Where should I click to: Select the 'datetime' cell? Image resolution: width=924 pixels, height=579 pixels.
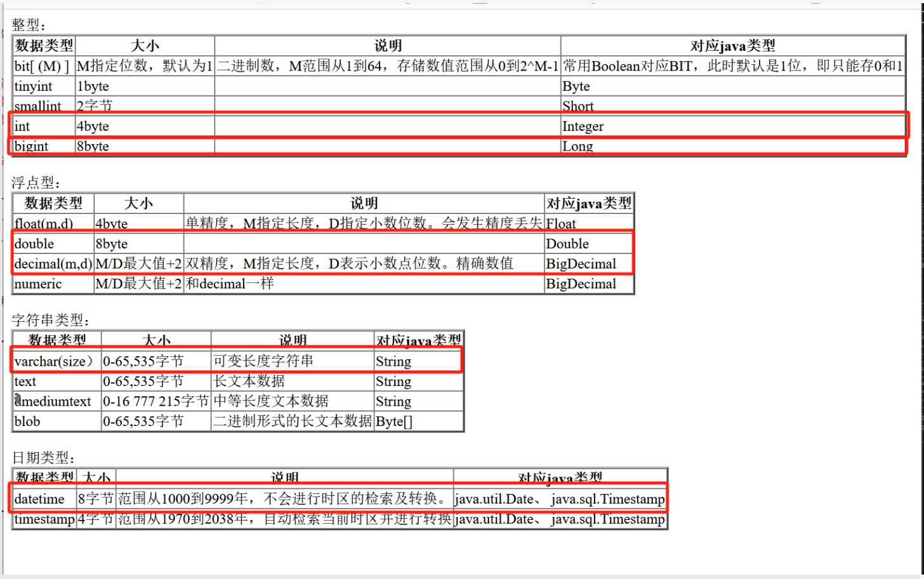pyautogui.click(x=44, y=499)
